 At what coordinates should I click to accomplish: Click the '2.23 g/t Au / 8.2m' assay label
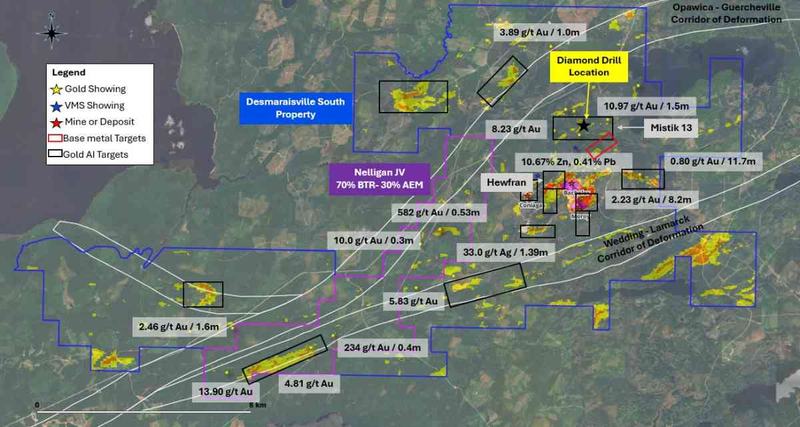tap(652, 200)
